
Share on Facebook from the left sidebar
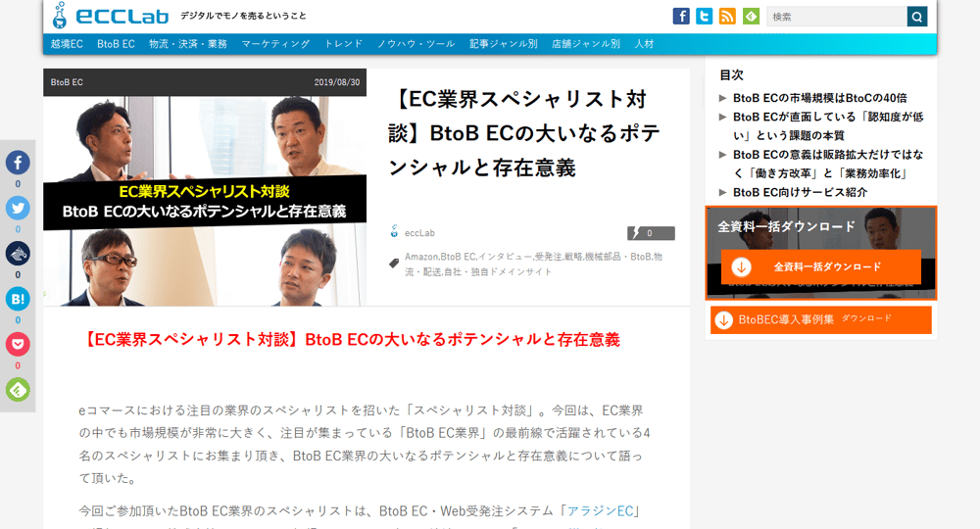click(x=18, y=163)
